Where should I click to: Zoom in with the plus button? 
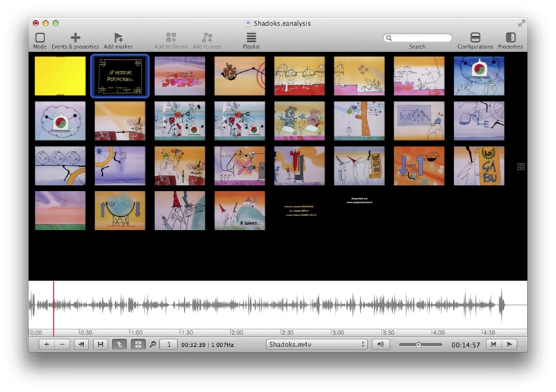pos(47,344)
